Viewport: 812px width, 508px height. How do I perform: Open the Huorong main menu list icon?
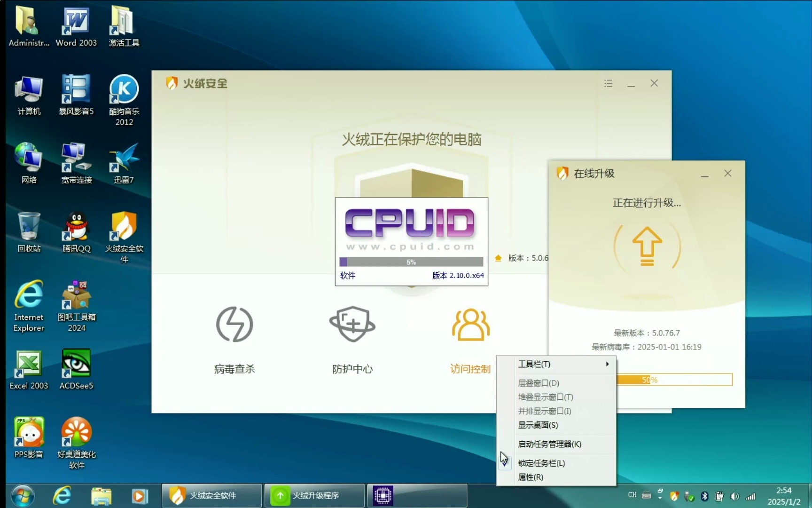click(x=608, y=83)
